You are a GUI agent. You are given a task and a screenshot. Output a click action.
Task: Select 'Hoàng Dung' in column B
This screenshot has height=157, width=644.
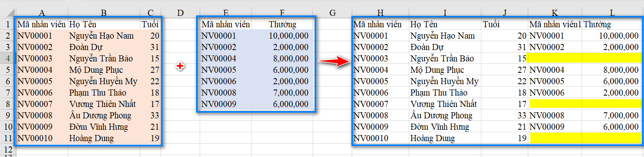point(91,138)
